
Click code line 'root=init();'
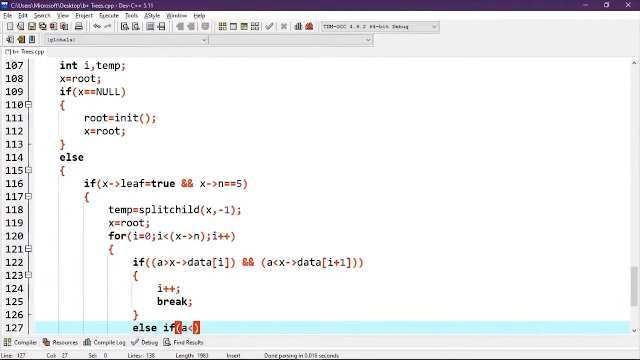[120, 118]
